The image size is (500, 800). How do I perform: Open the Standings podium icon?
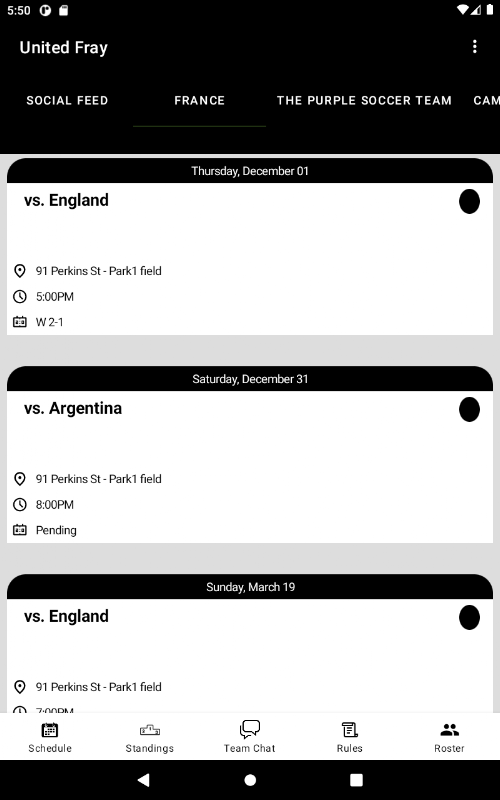149,730
